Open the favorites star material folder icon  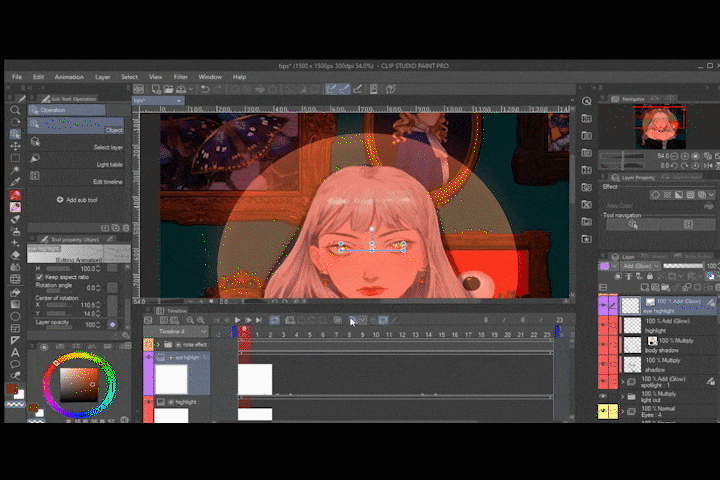pyautogui.click(x=586, y=239)
